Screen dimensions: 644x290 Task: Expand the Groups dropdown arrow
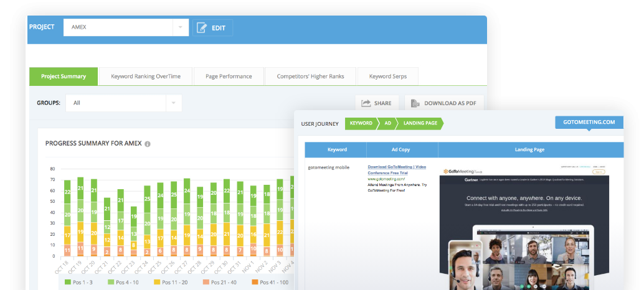(x=174, y=103)
